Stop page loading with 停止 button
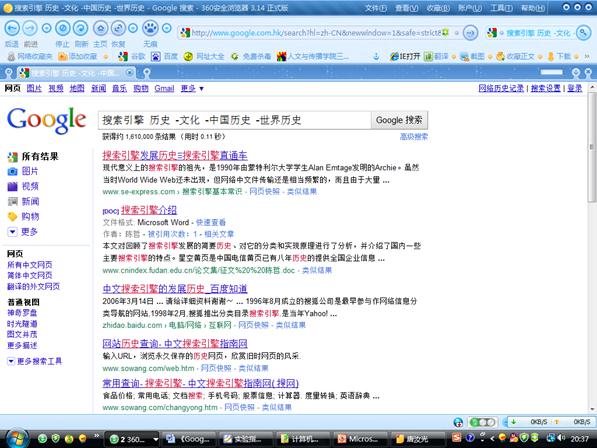597x448 pixels. (x=63, y=28)
